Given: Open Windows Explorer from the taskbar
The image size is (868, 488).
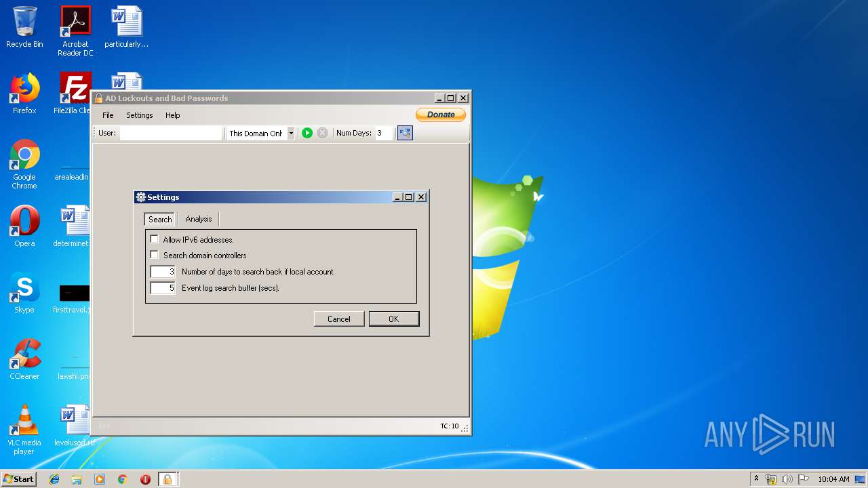Looking at the screenshot, I should pyautogui.click(x=77, y=479).
